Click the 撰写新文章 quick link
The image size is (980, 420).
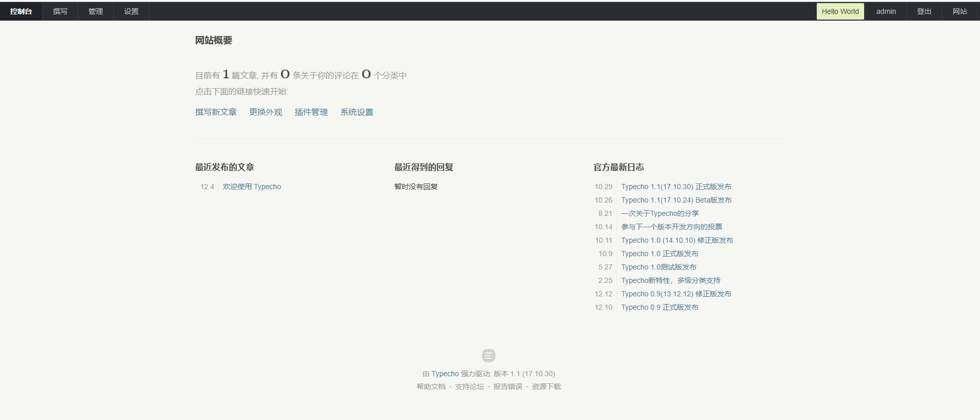216,112
